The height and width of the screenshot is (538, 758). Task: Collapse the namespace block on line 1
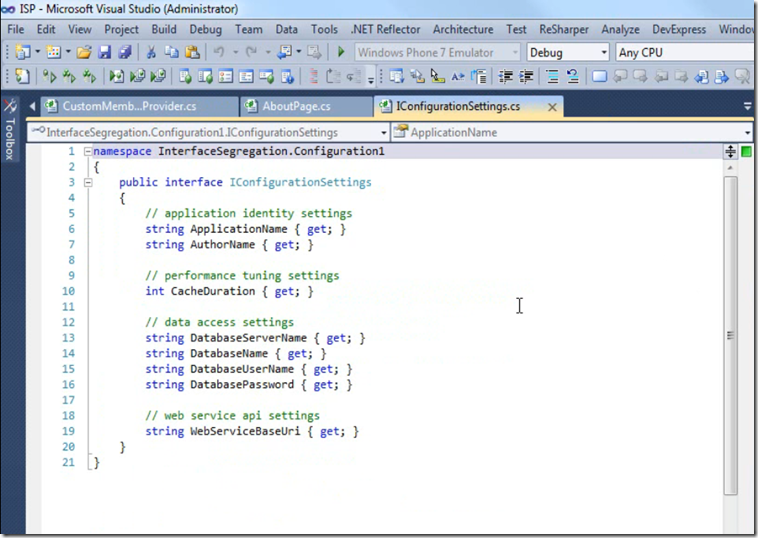[87, 152]
